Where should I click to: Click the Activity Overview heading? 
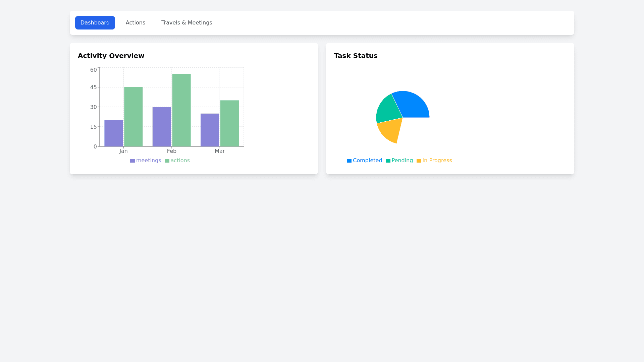coord(111,56)
